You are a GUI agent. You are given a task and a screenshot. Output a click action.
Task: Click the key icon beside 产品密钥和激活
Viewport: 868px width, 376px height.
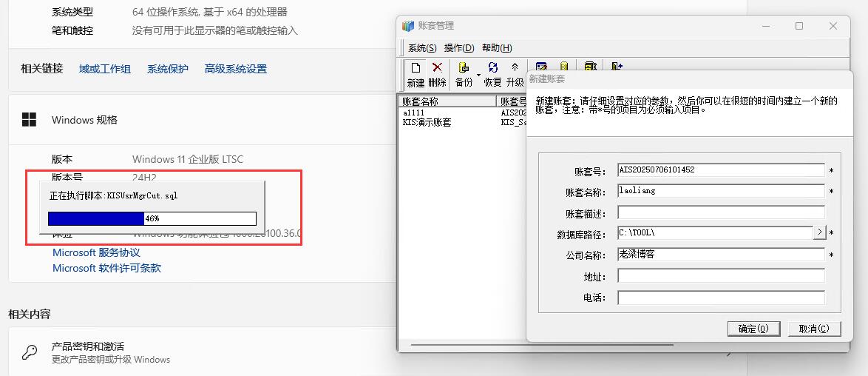coord(30,352)
